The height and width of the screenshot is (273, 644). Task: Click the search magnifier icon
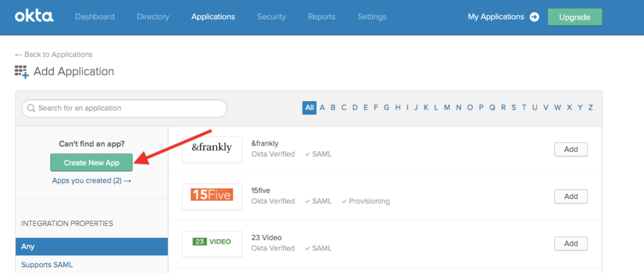pos(31,108)
